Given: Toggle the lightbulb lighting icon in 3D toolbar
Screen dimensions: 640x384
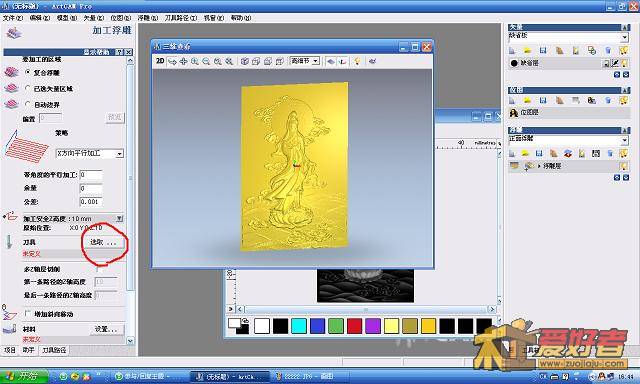Looking at the screenshot, I should tap(357, 61).
